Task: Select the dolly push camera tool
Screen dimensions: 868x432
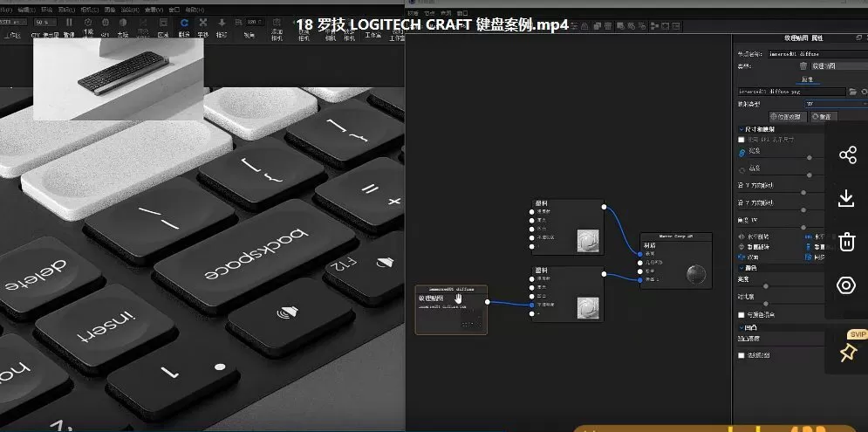Action: tap(222, 22)
